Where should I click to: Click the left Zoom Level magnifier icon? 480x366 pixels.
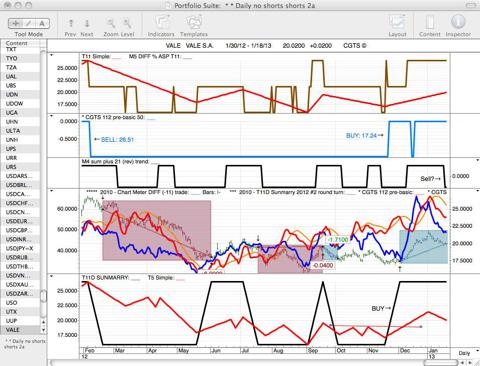click(111, 23)
